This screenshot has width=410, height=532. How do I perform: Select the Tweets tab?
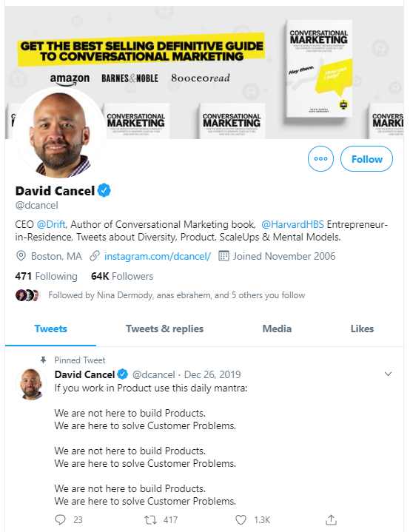pyautogui.click(x=50, y=329)
